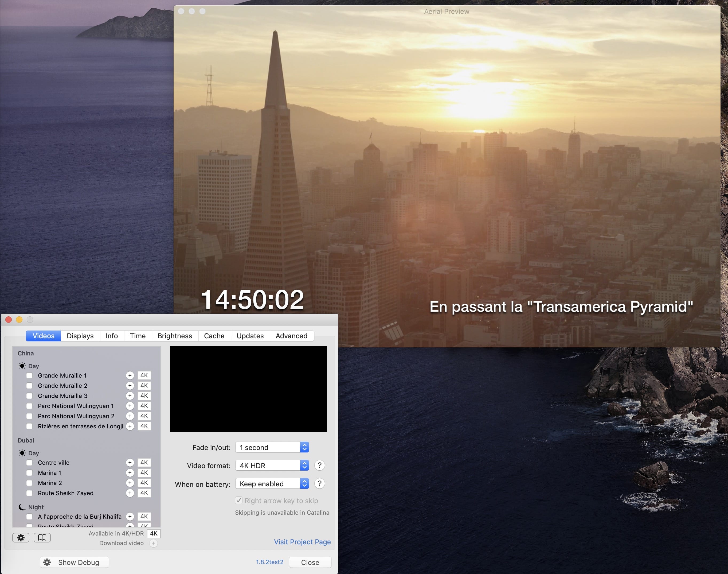728x574 pixels.
Task: Click the When on battery help icon
Action: pyautogui.click(x=320, y=484)
